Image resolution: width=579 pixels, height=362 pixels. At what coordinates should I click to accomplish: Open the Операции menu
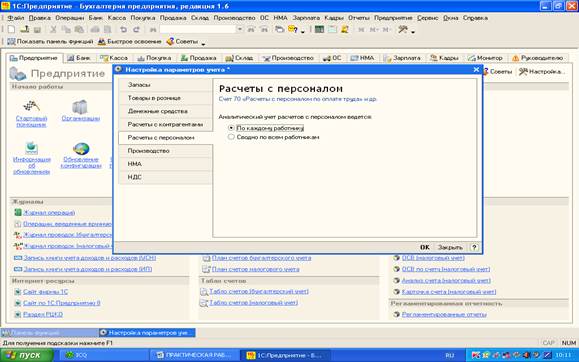tap(70, 18)
